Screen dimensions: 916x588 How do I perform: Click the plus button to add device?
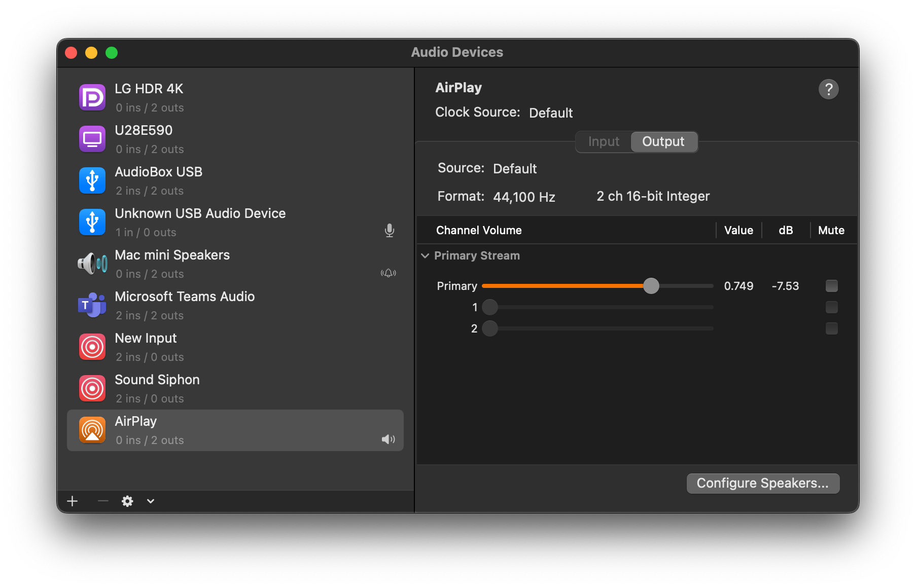coord(73,501)
